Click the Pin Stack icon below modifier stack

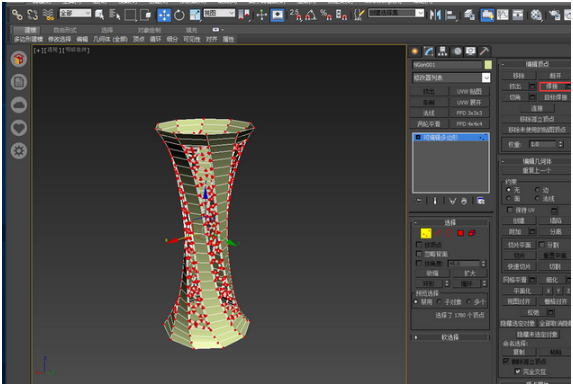pyautogui.click(x=419, y=201)
